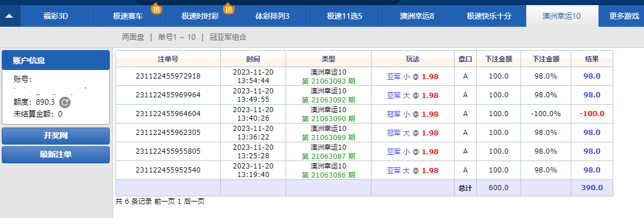Click the 开奖网 button
This screenshot has width=644, height=218.
56,136
